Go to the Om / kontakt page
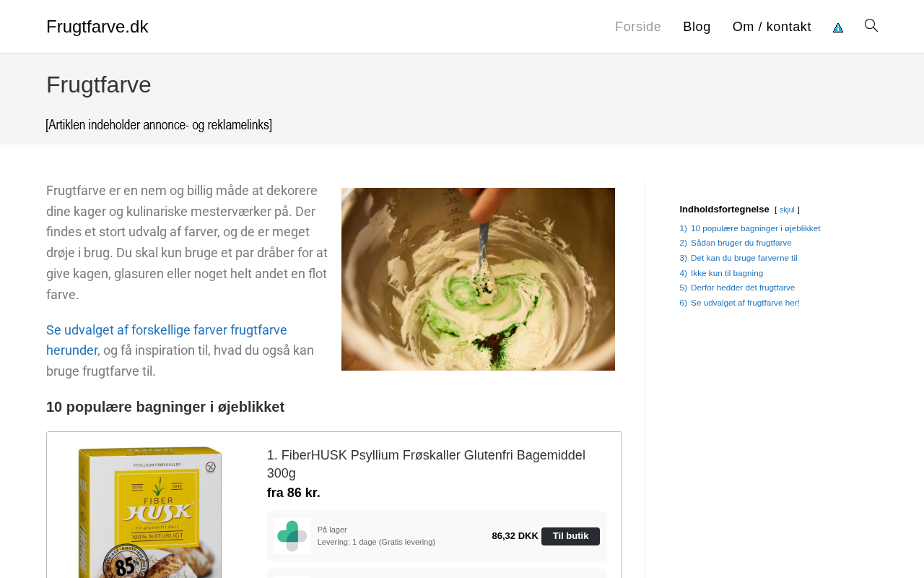The width and height of the screenshot is (924, 578). click(x=772, y=27)
